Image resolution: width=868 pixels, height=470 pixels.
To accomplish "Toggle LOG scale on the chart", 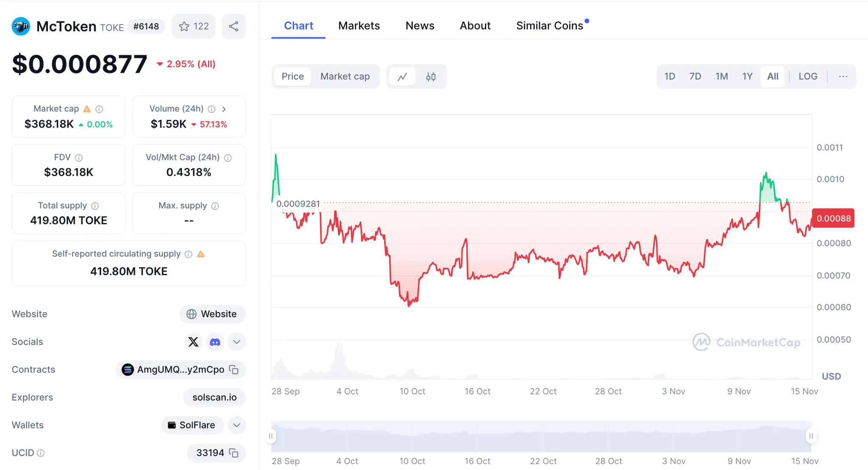I will [x=807, y=77].
